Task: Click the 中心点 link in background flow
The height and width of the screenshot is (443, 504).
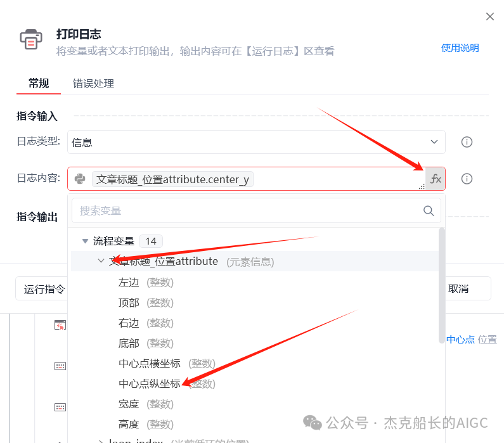Action: pos(460,340)
